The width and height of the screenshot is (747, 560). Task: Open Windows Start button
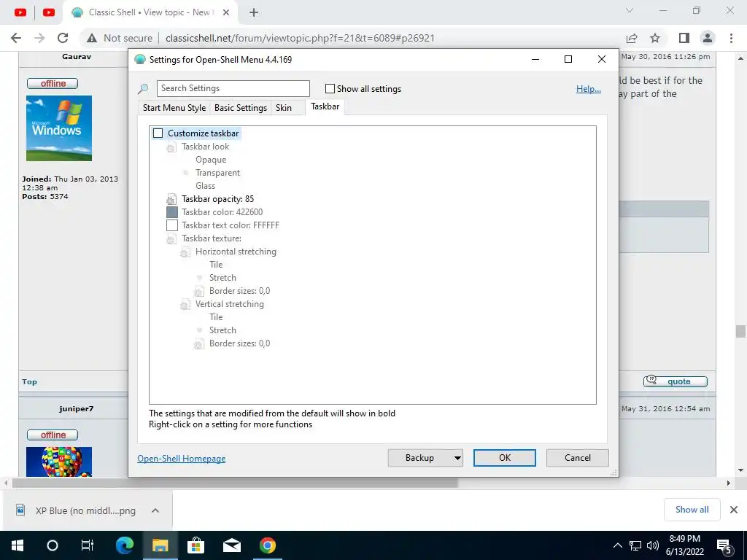18,545
